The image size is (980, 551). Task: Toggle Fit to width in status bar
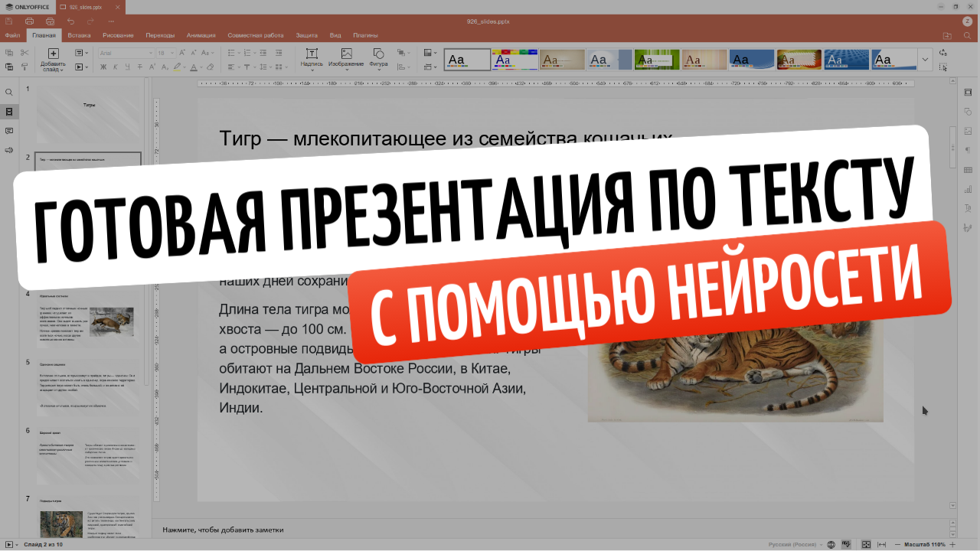(x=881, y=544)
